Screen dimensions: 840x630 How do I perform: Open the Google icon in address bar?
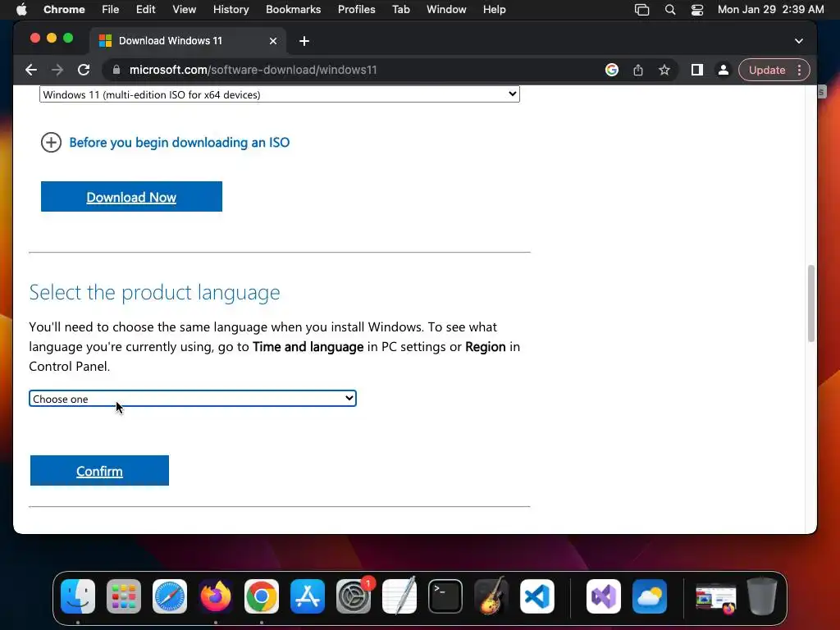[x=612, y=70]
